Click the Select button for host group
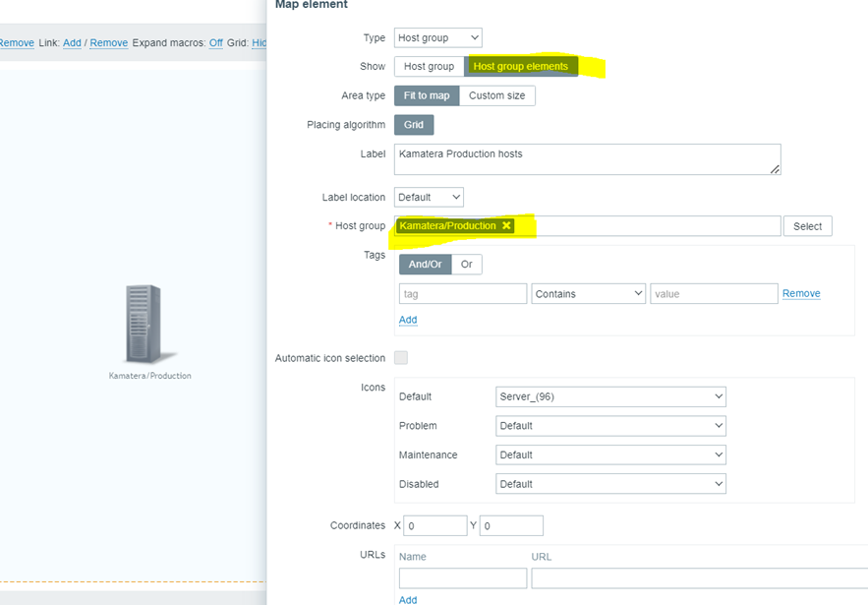The width and height of the screenshot is (868, 605). 807,226
